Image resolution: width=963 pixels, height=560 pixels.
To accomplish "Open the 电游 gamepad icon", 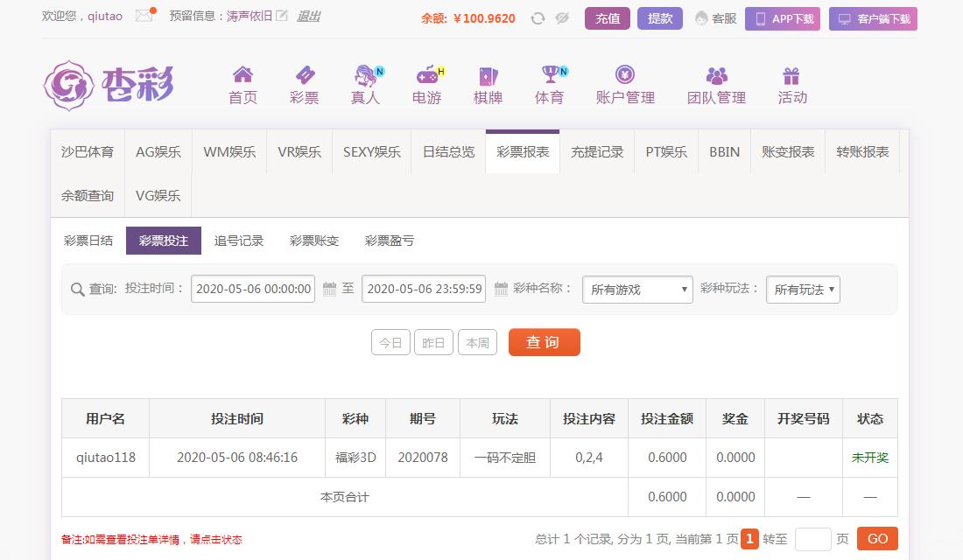I will [426, 75].
